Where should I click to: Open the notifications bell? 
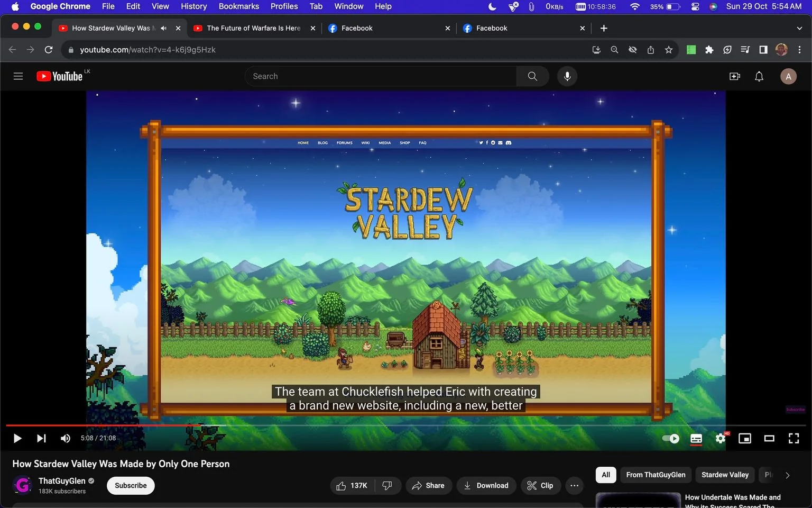759,76
